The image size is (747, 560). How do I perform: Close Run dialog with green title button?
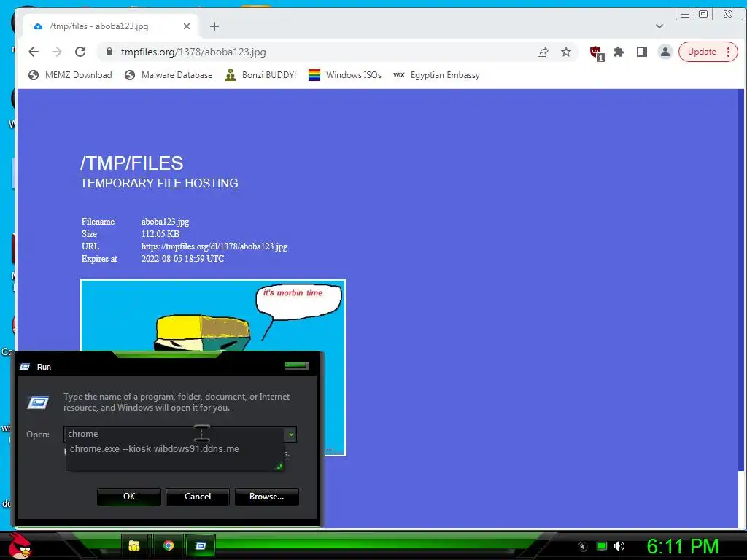click(297, 365)
